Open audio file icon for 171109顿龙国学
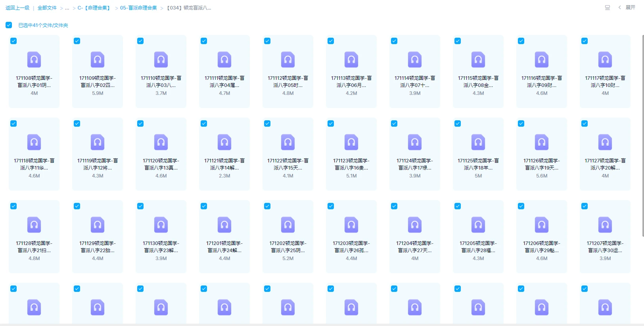This screenshot has height=326, width=644. [x=98, y=60]
